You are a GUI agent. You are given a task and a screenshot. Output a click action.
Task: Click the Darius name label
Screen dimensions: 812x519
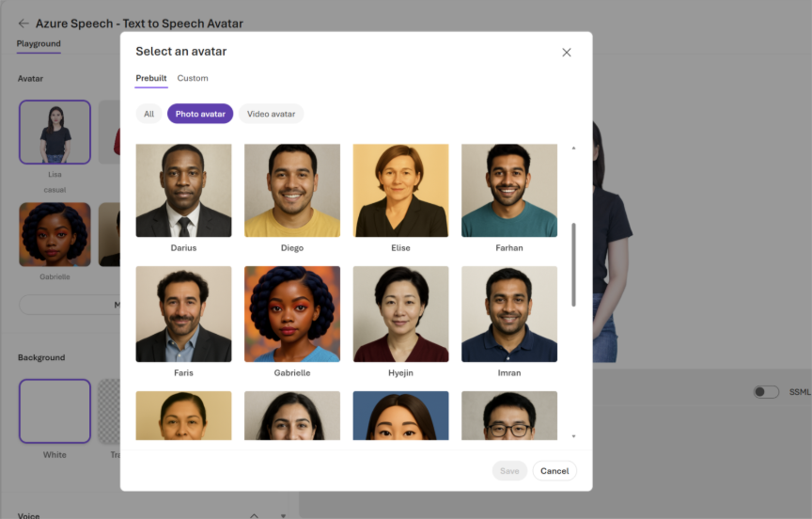click(184, 248)
